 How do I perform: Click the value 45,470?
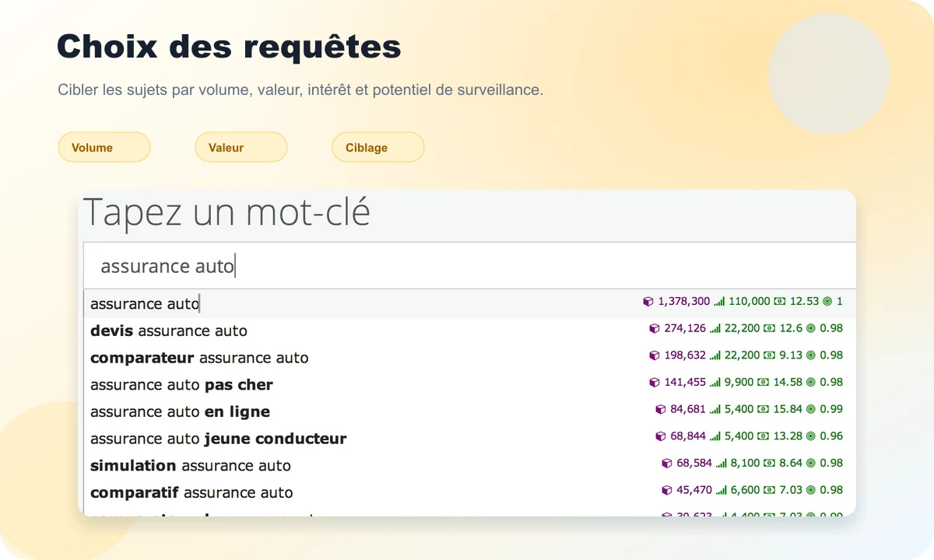[694, 490]
